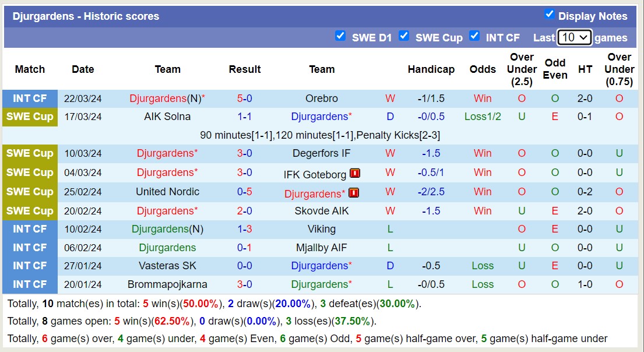The width and height of the screenshot is (644, 352).
Task: Click the Over Under (2.5) column header
Action: pos(522,69)
